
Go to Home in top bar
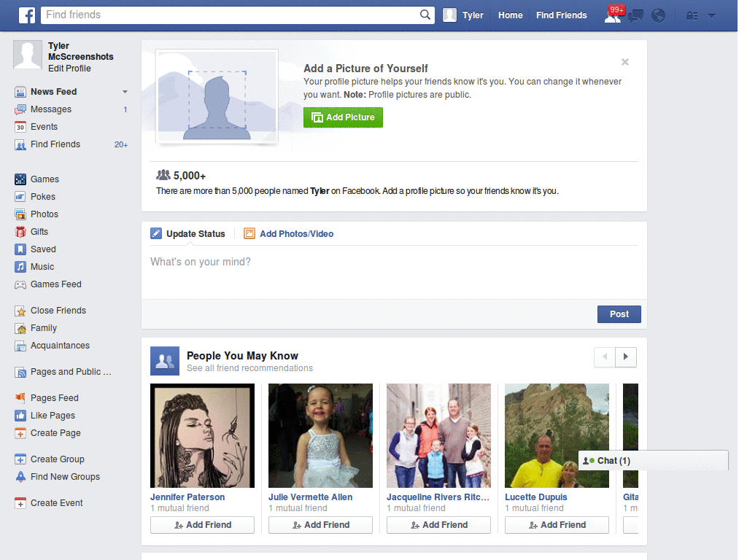[510, 15]
